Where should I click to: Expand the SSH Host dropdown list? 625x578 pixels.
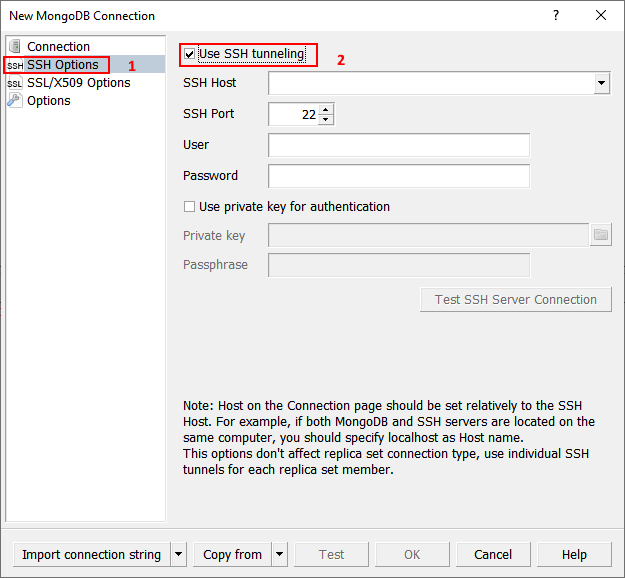click(601, 83)
